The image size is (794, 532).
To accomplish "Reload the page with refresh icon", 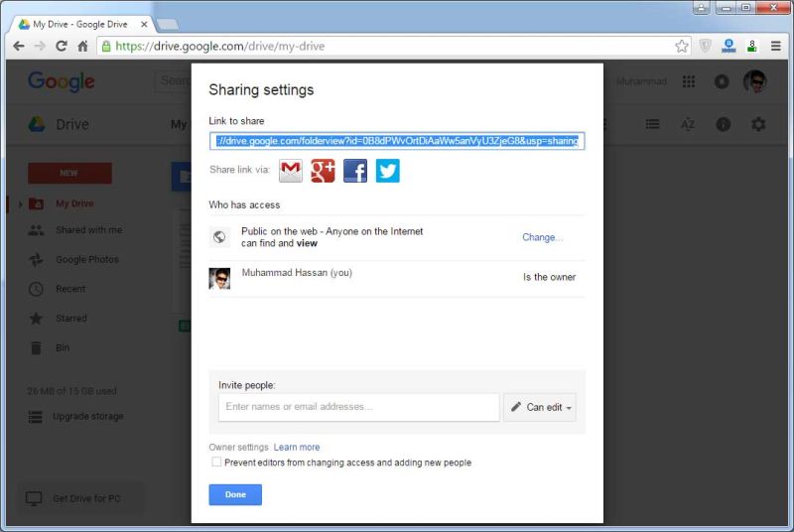I will [x=62, y=46].
